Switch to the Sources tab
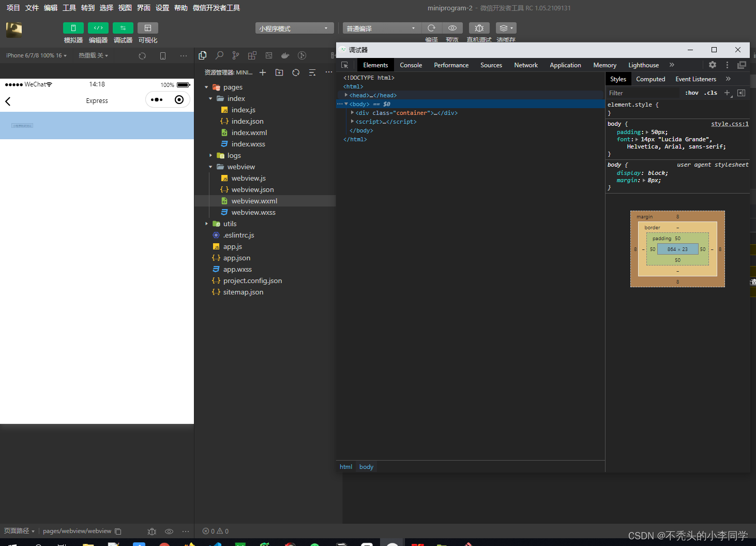Viewport: 756px width, 546px height. click(491, 65)
